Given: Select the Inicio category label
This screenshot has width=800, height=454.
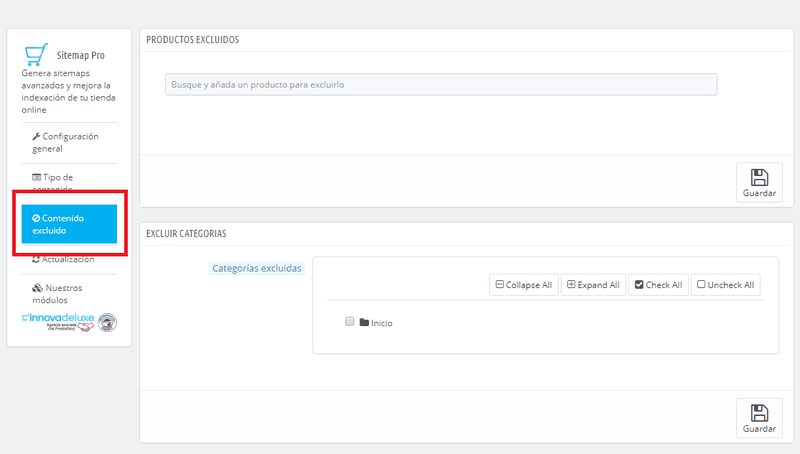Looking at the screenshot, I should [382, 323].
